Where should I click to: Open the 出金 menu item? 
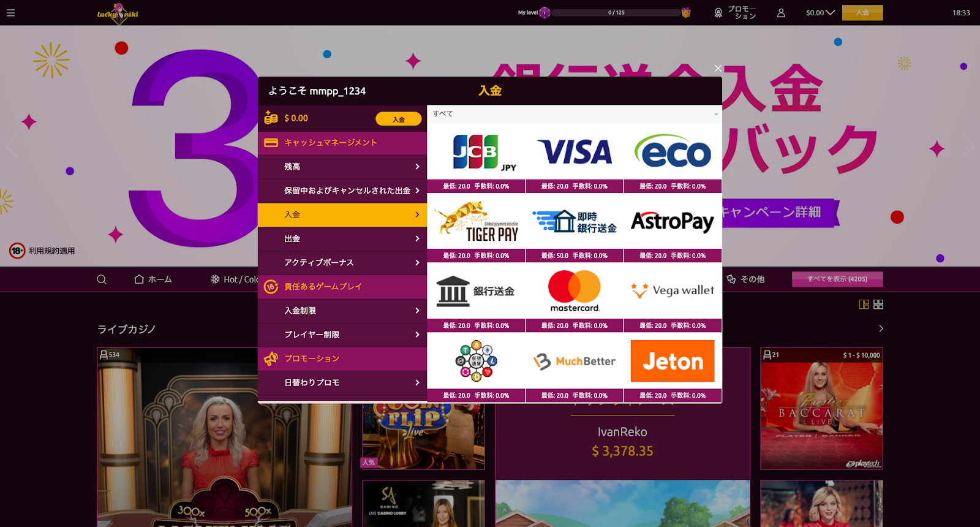(342, 238)
